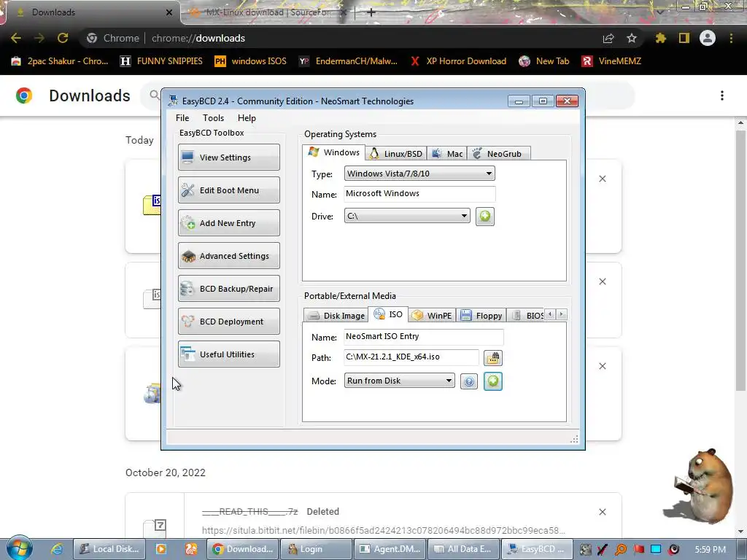Open BCD Backup/Repair

pos(228,289)
